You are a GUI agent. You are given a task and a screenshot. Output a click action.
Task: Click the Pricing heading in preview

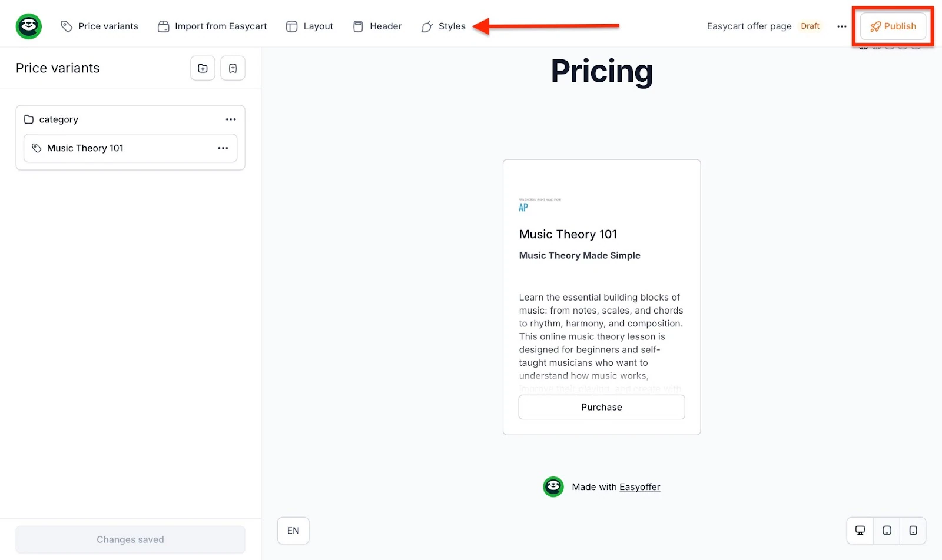pyautogui.click(x=602, y=71)
